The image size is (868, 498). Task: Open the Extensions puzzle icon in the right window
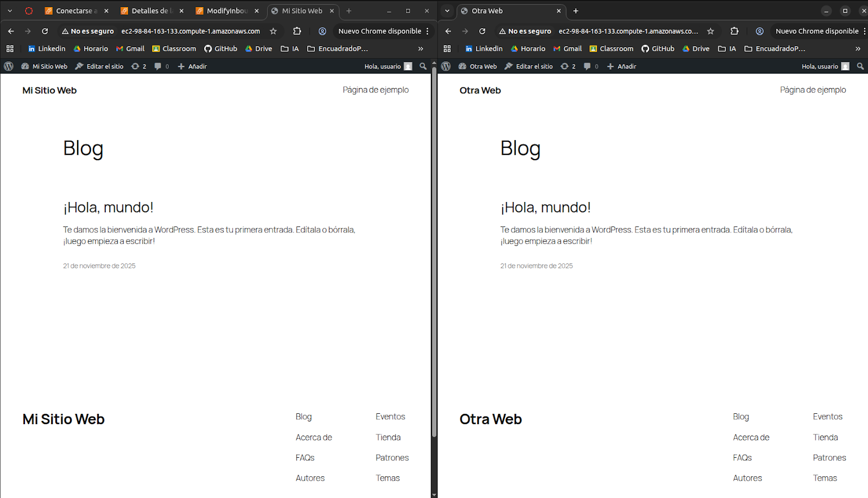click(734, 31)
